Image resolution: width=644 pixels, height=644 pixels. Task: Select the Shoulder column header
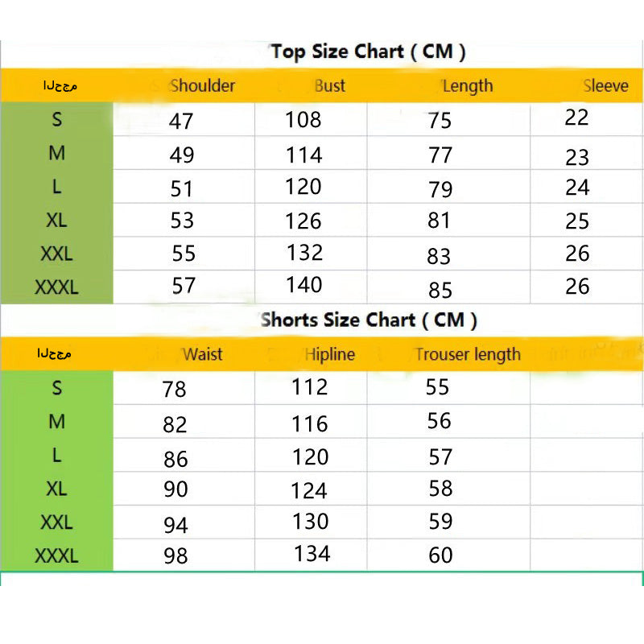[202, 86]
